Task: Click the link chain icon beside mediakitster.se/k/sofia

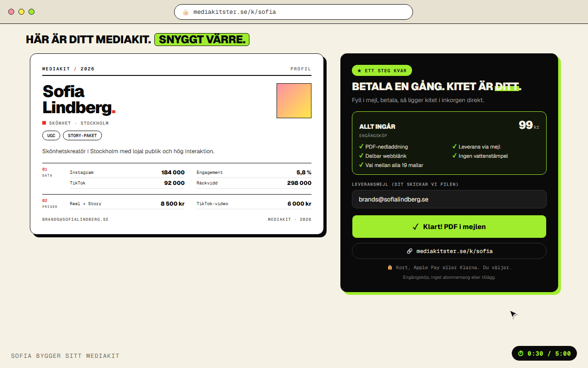Action: point(409,251)
